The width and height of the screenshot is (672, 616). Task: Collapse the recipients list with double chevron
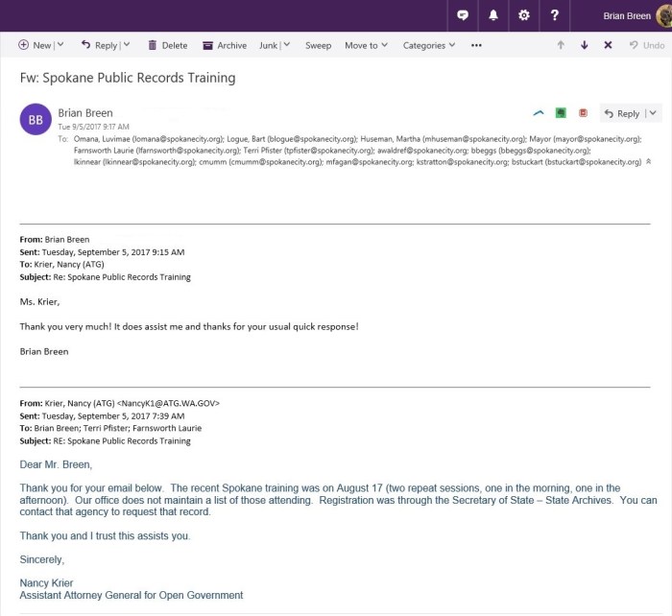[649, 162]
